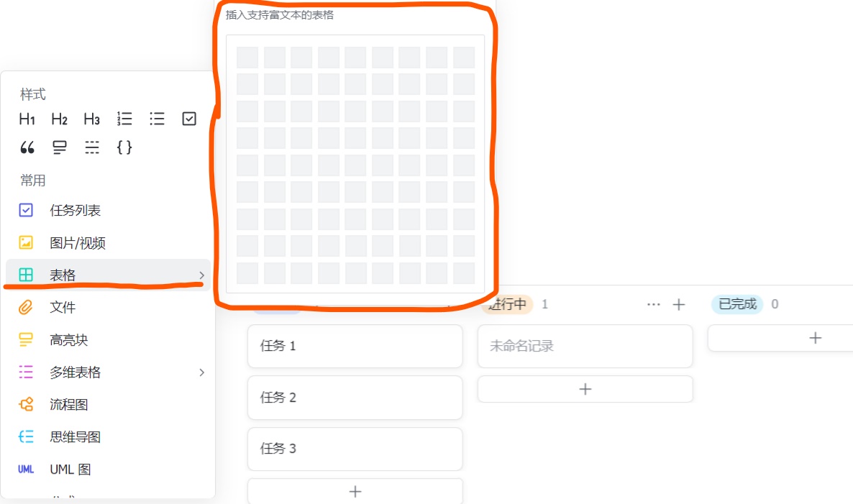Insert a checkbox todo item
Viewport: 853px width, 504px height.
189,119
